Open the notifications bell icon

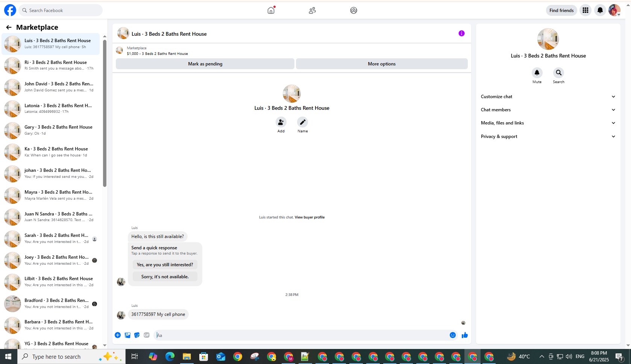pyautogui.click(x=600, y=10)
